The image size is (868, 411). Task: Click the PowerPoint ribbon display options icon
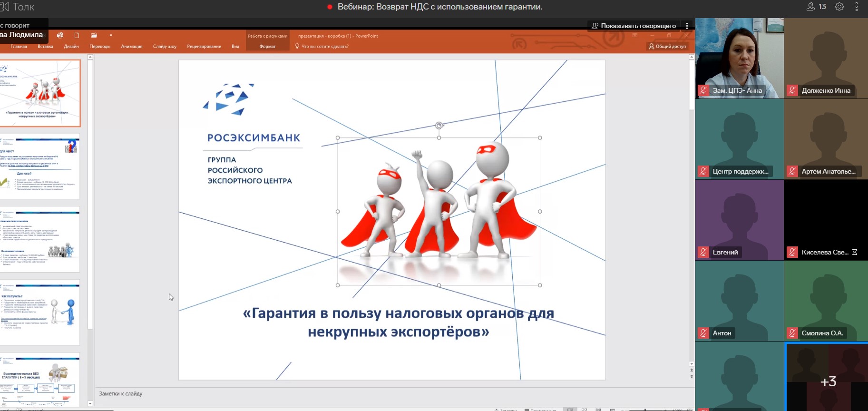pyautogui.click(x=635, y=36)
